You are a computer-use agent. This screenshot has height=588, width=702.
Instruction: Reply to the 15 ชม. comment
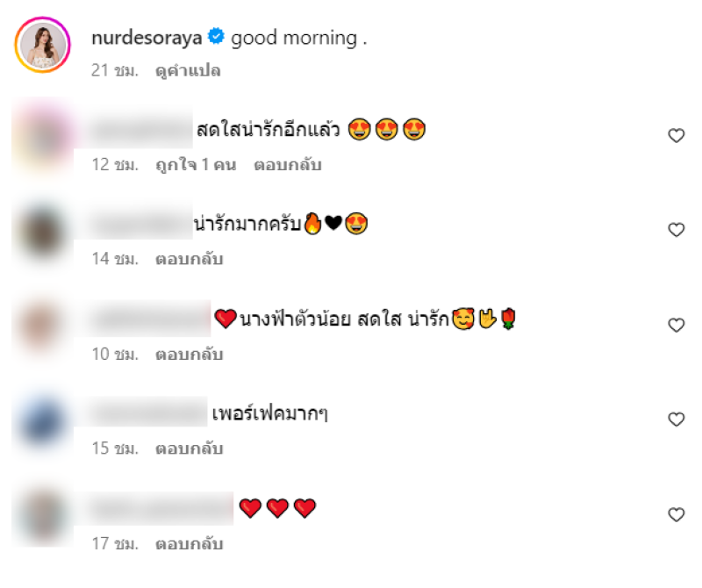[x=189, y=448]
